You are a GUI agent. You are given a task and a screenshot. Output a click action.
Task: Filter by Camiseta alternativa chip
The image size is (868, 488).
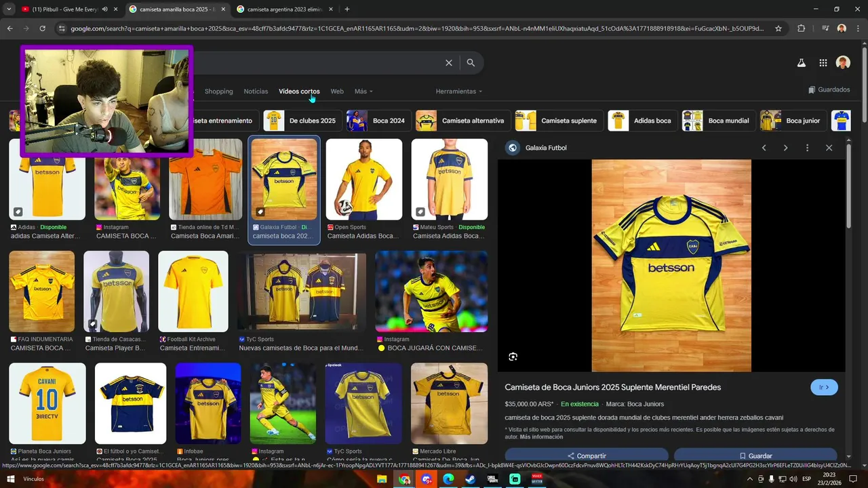click(462, 121)
